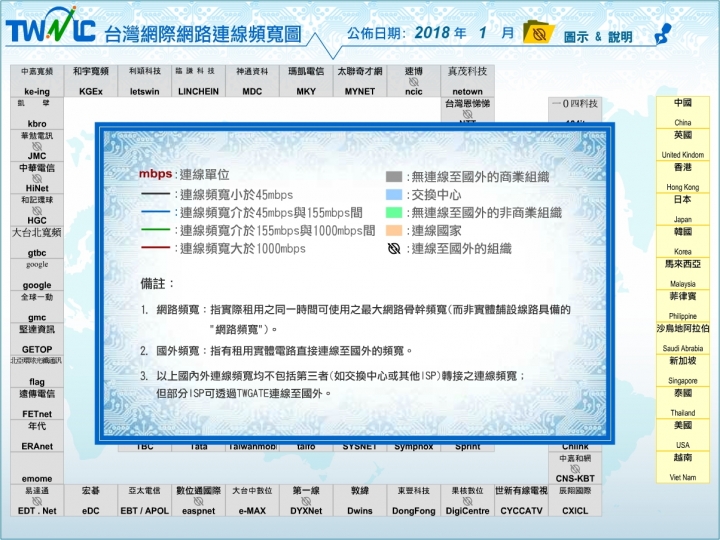The image size is (720, 540).
Task: Select the MYNET 太聯奇才網 cell
Action: point(360,81)
